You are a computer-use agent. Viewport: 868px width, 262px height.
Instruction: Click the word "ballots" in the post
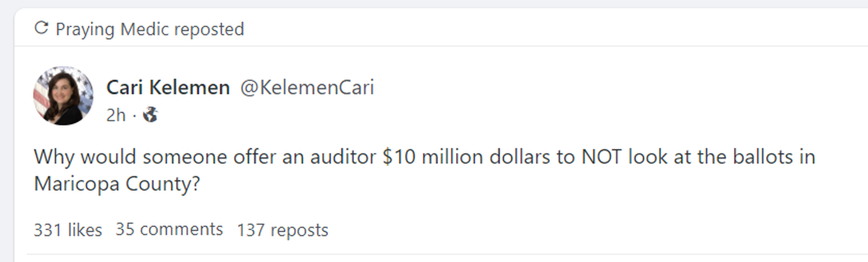tap(763, 157)
